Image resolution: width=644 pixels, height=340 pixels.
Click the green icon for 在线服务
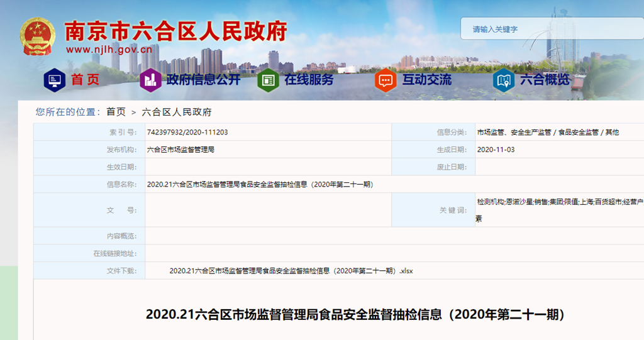[x=267, y=80]
